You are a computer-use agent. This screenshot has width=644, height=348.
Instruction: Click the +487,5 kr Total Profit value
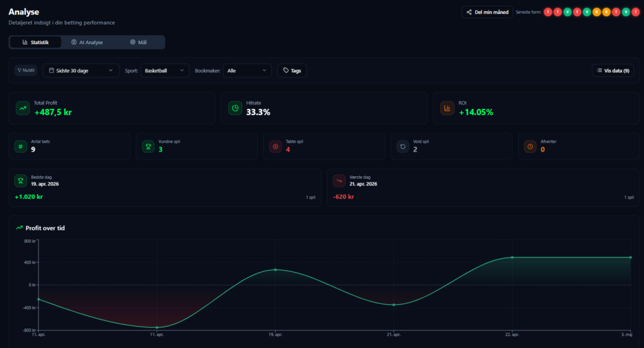[53, 112]
